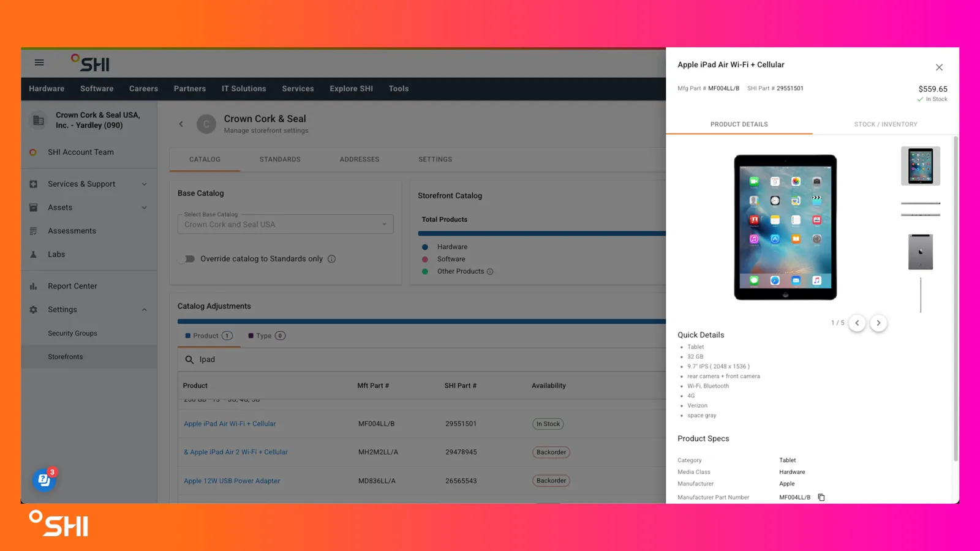Select the Stock / Inventory tab
The width and height of the screenshot is (980, 551).
point(886,124)
